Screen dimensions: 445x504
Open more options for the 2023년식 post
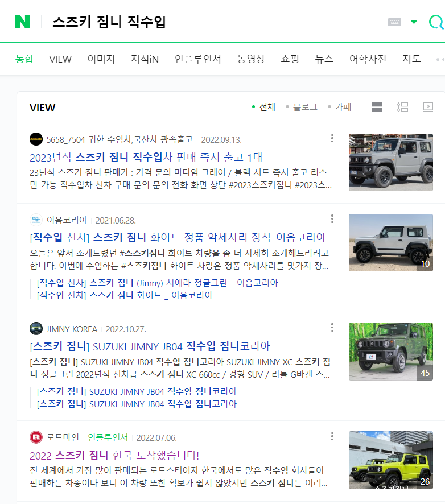point(332,139)
